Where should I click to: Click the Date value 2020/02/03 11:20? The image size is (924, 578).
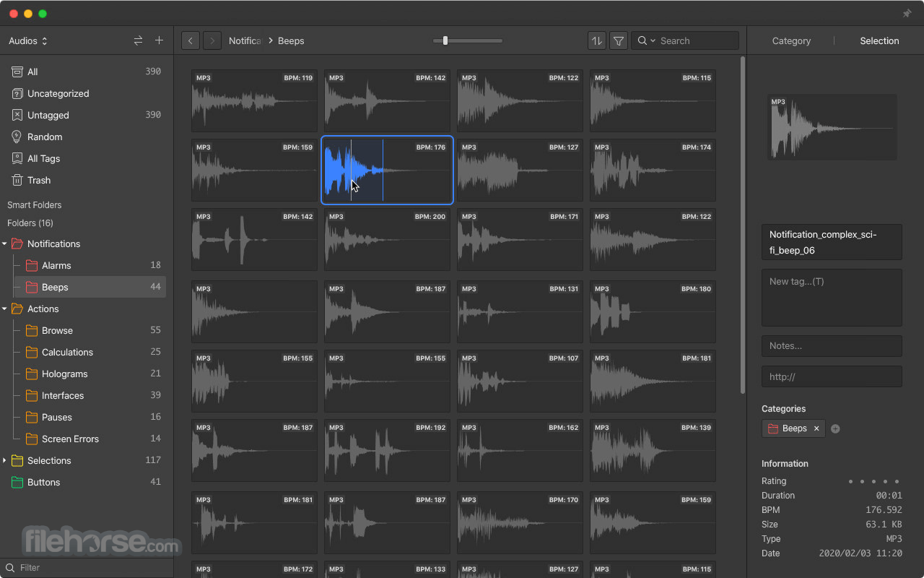pyautogui.click(x=860, y=553)
